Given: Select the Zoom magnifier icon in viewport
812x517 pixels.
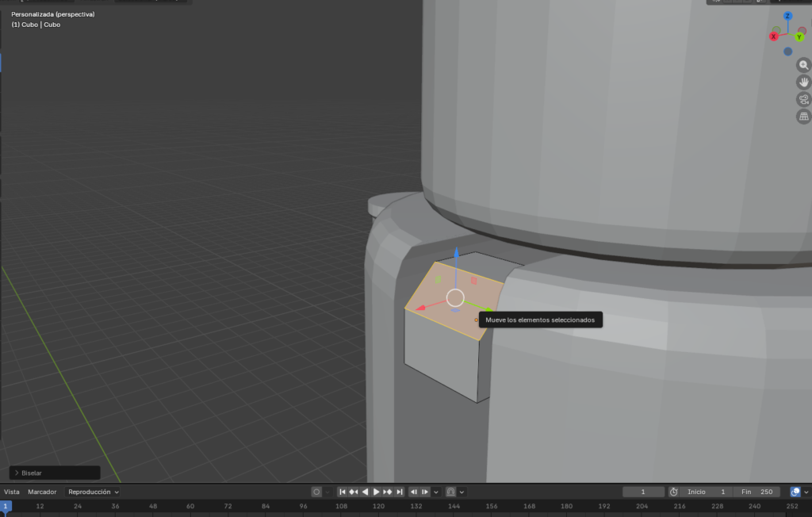Looking at the screenshot, I should 802,64.
